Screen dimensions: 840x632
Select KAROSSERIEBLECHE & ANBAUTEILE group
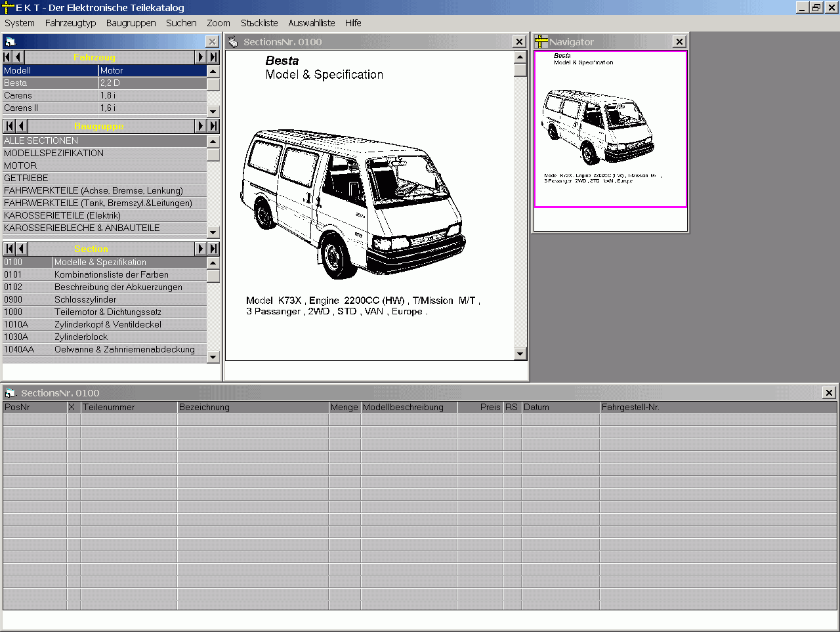click(104, 228)
